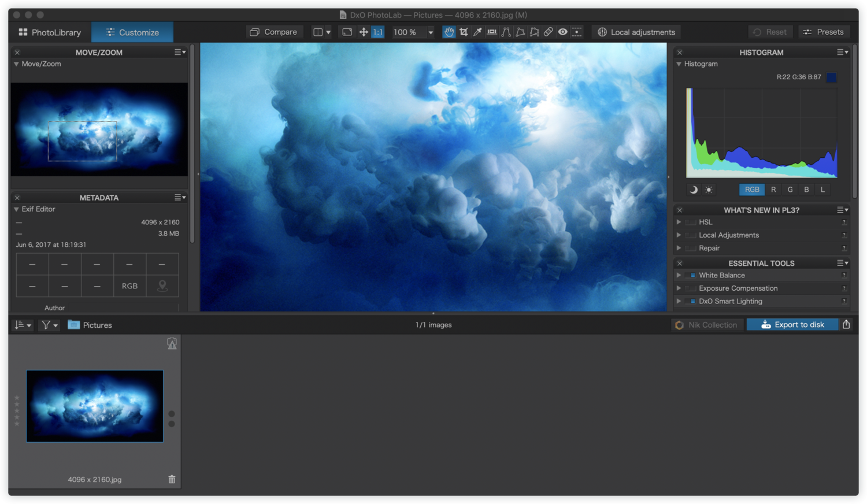This screenshot has width=867, height=504.
Task: Select the Horizon leveling tool
Action: point(492,32)
